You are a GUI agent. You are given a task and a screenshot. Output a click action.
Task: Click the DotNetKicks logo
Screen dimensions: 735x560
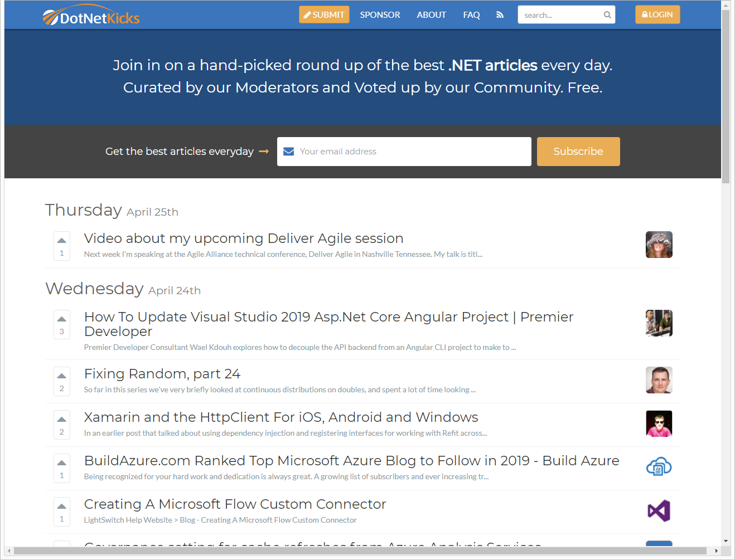point(91,17)
